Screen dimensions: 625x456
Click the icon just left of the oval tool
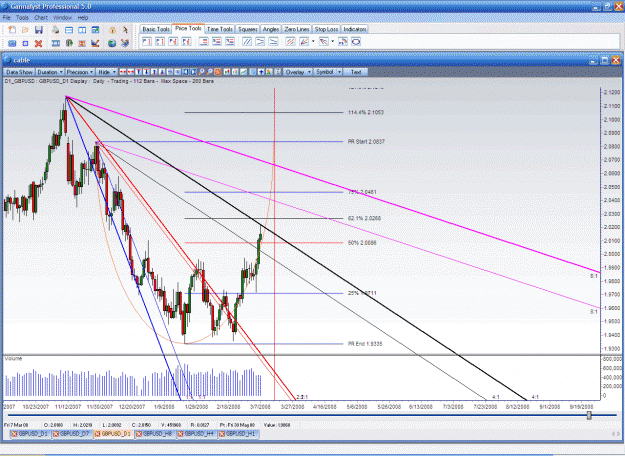pos(343,41)
